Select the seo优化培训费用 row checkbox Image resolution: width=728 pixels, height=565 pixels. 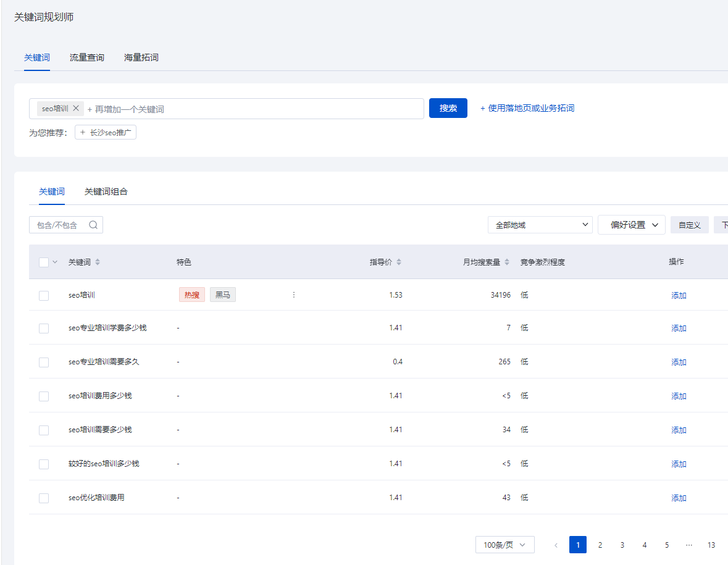click(44, 498)
